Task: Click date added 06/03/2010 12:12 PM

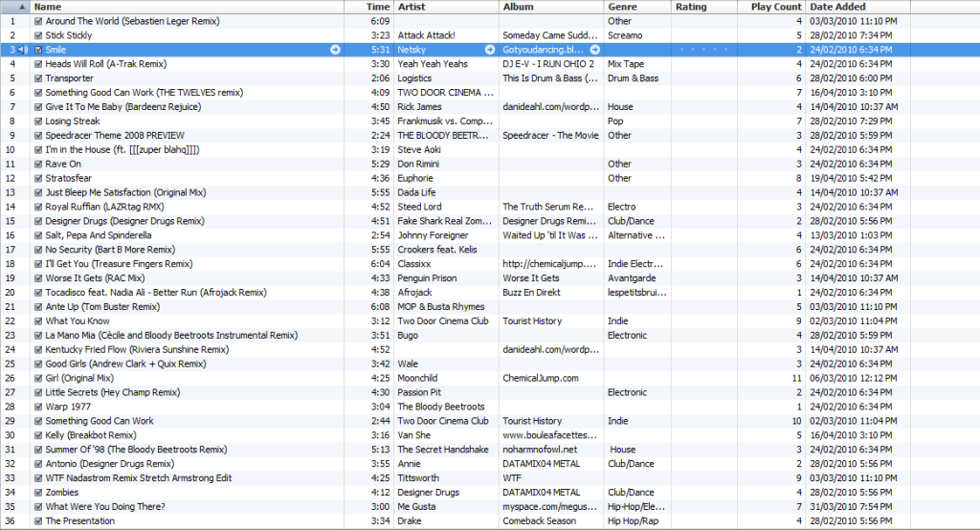Action: pos(853,378)
